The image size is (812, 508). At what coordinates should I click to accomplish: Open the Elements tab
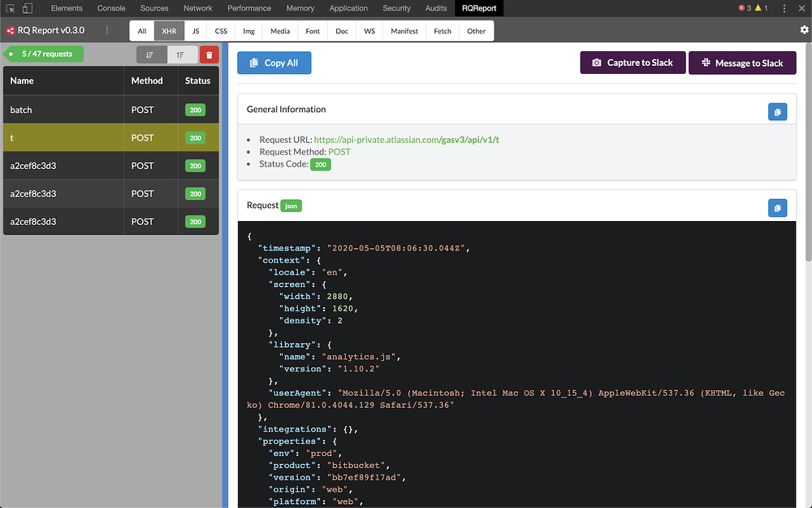pyautogui.click(x=67, y=8)
